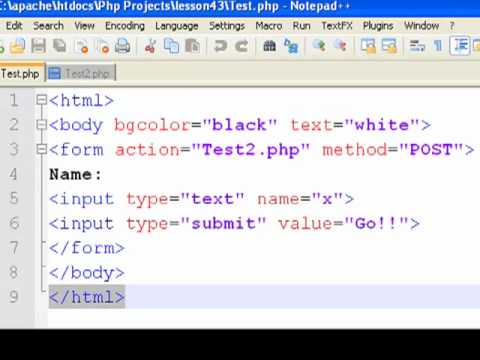Screen dimensions: 480x360
Task: Open the TextFX menu
Action: (x=337, y=26)
